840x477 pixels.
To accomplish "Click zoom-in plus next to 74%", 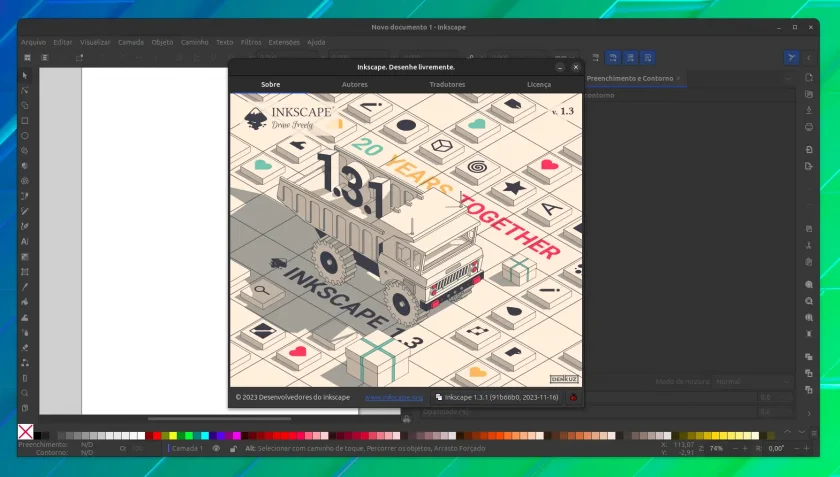I will click(x=745, y=449).
